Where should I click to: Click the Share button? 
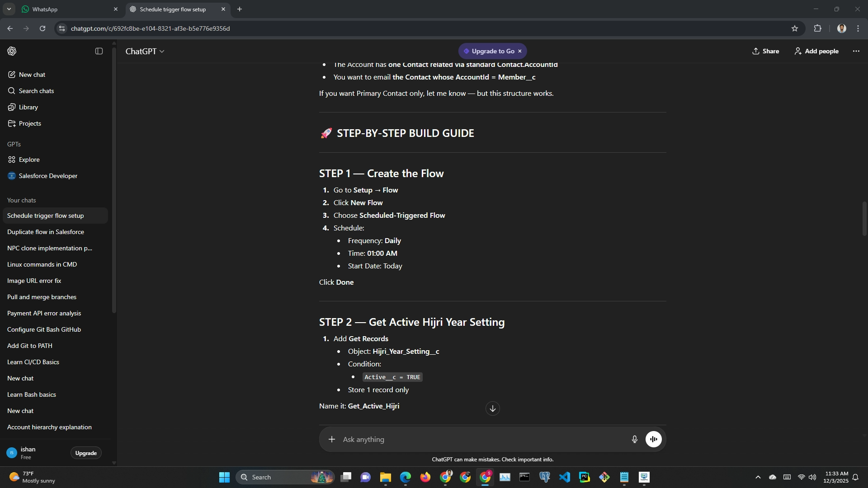pyautogui.click(x=765, y=51)
